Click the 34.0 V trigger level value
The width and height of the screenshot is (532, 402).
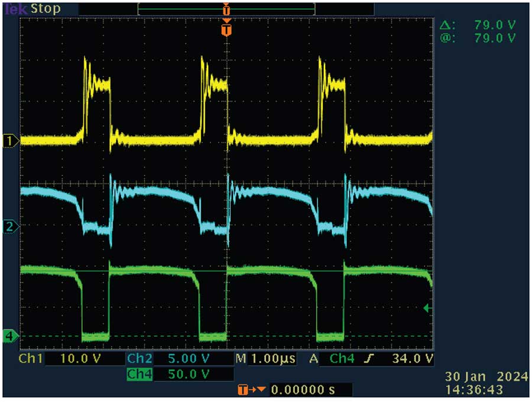coord(412,359)
